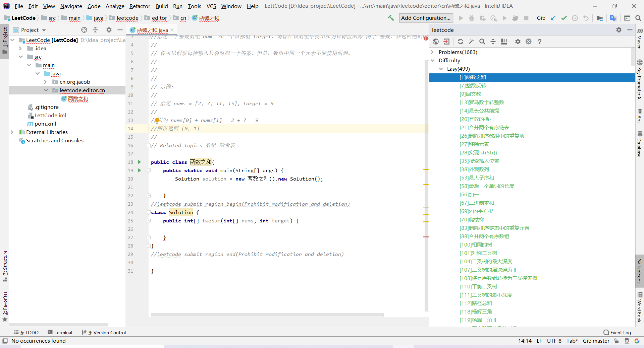Viewport: 644px width, 348px height.
Task: Open the leetcode search icon
Action: point(482,42)
